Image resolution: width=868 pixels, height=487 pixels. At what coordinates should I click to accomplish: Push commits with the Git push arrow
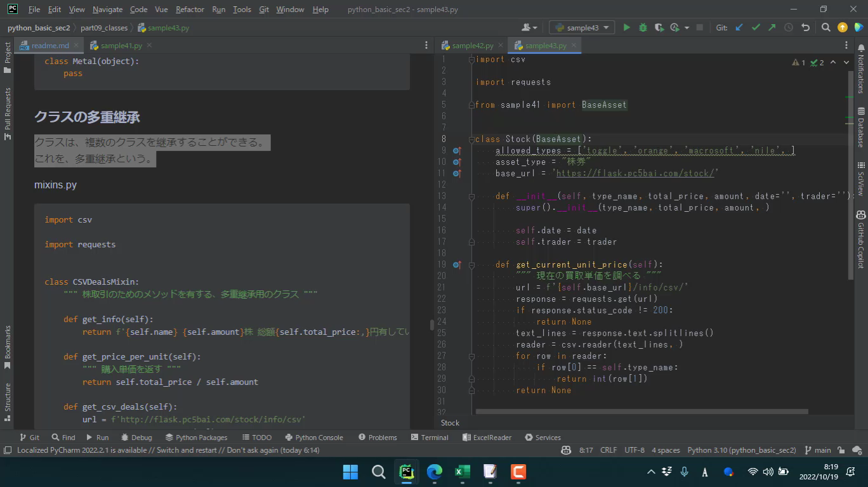point(772,27)
